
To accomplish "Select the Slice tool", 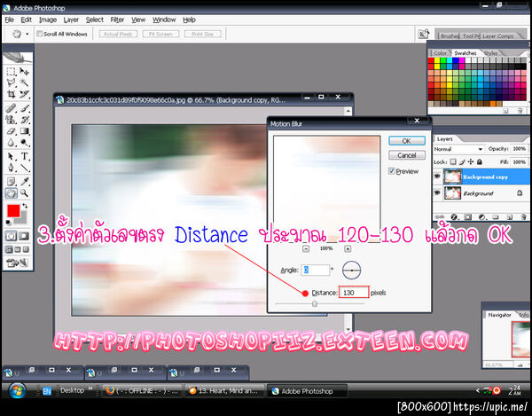I will coord(24,94).
